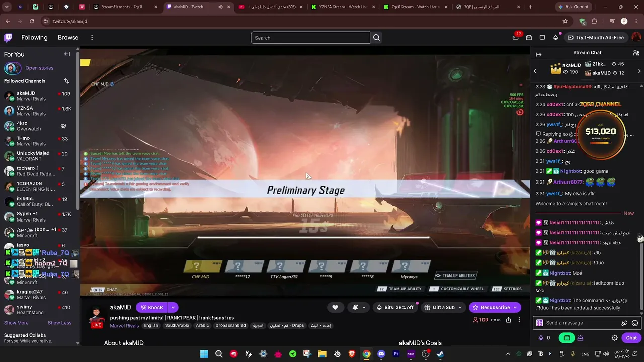
Task: Show hidden system tray icons
Action: coord(508,354)
